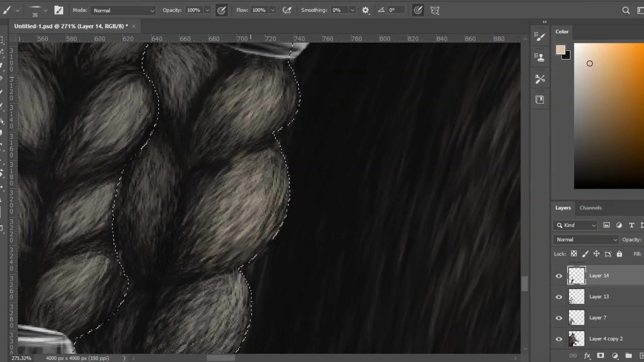Lock all layer attributes
The height and width of the screenshot is (362, 644).
coord(620,254)
